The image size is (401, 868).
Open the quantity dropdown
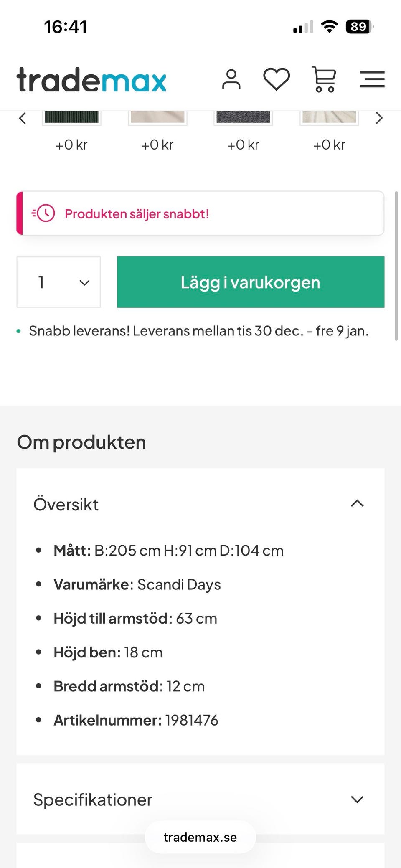point(58,282)
